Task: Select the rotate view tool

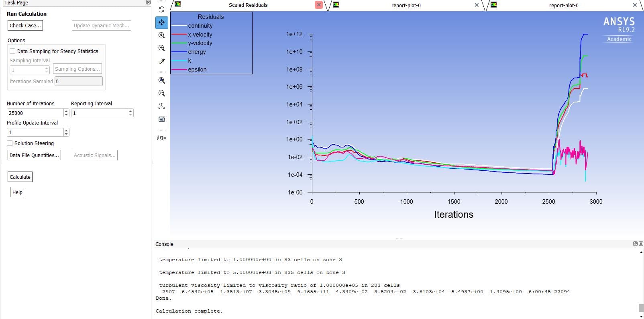Action: [161, 10]
